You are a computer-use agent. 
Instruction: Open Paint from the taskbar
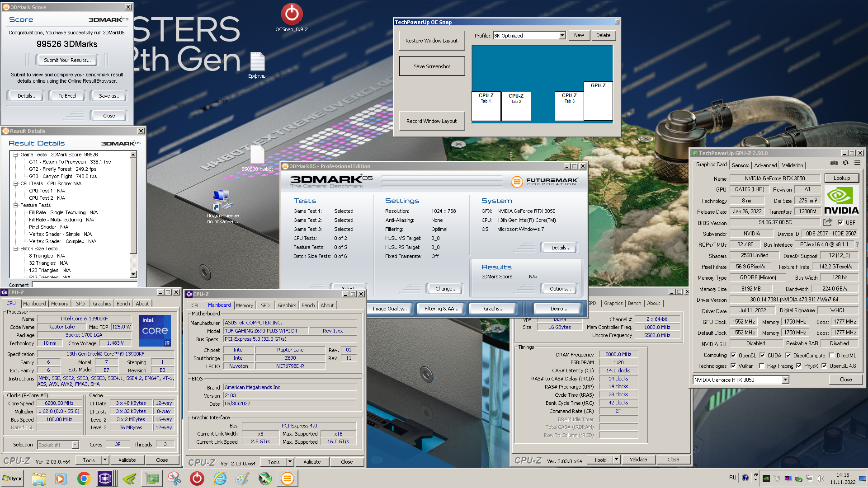(242, 479)
